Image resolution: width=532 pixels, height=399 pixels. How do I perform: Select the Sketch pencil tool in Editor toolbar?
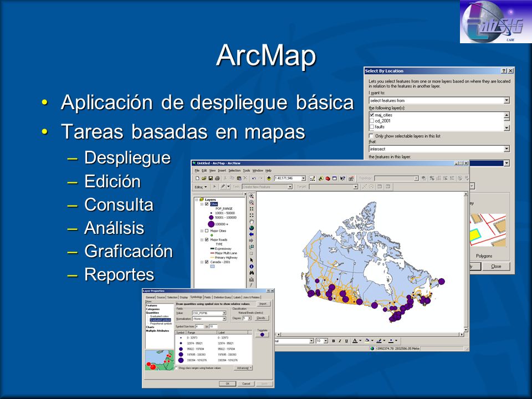point(223,187)
